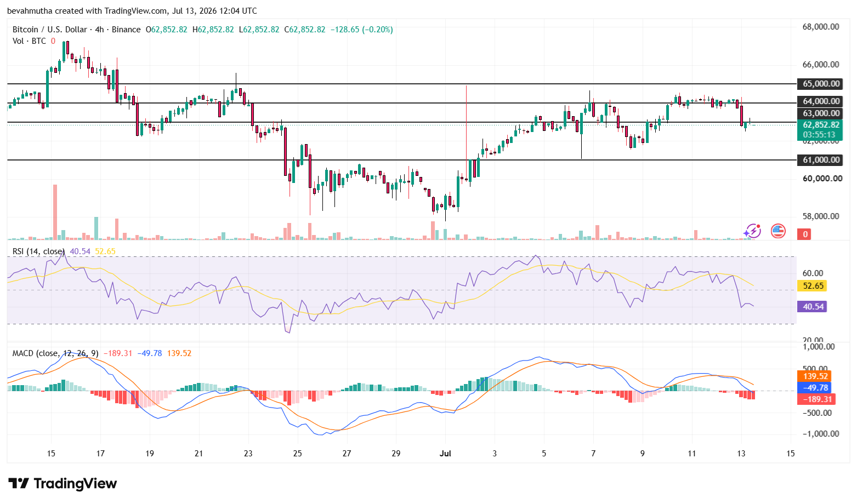Viewport: 857px width, 504px height.
Task: Click the candle countdown timer 03:55:13
Action: pos(820,135)
